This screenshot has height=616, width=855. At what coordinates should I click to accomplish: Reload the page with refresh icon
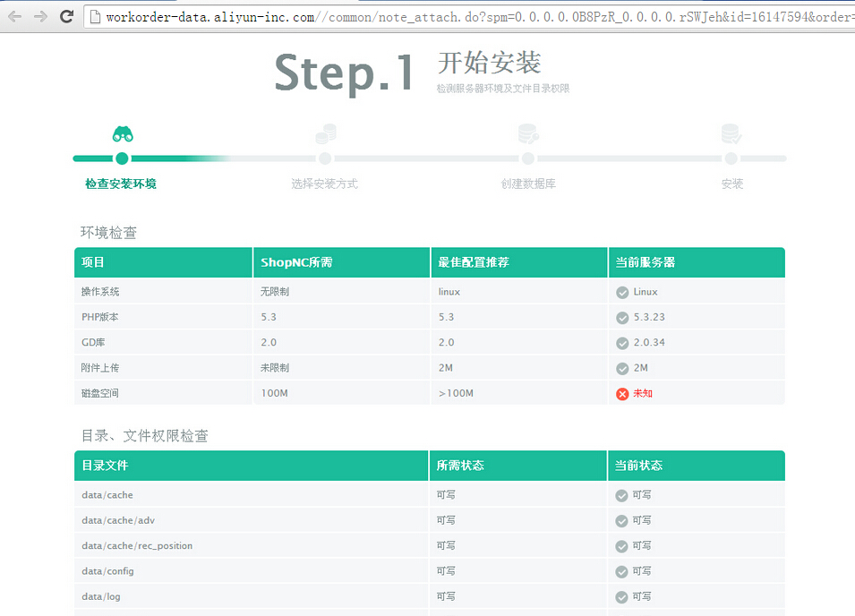coord(66,16)
